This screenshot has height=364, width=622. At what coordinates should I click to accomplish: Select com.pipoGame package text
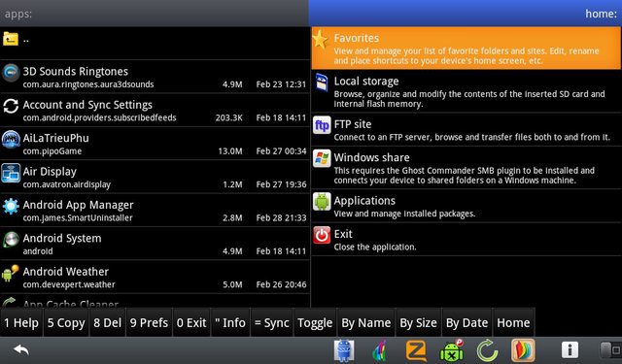pos(52,151)
